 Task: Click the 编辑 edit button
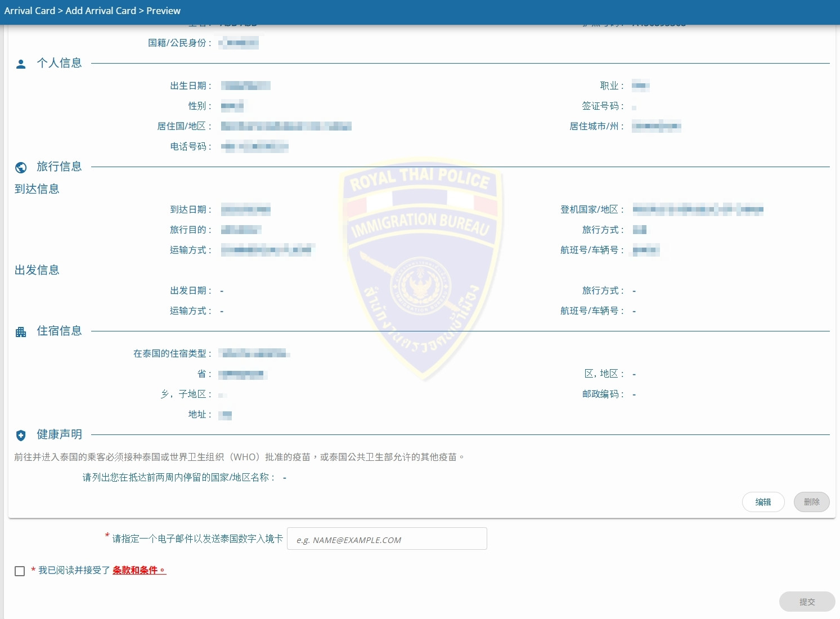click(763, 502)
